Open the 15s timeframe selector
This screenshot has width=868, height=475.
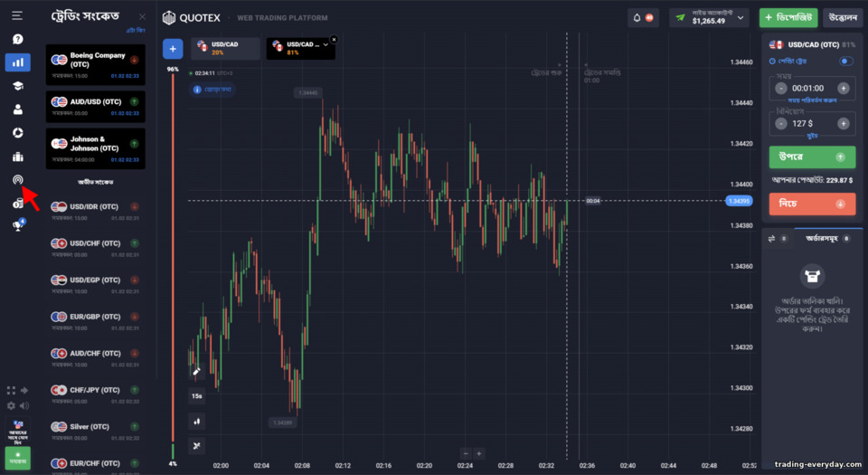coord(196,396)
